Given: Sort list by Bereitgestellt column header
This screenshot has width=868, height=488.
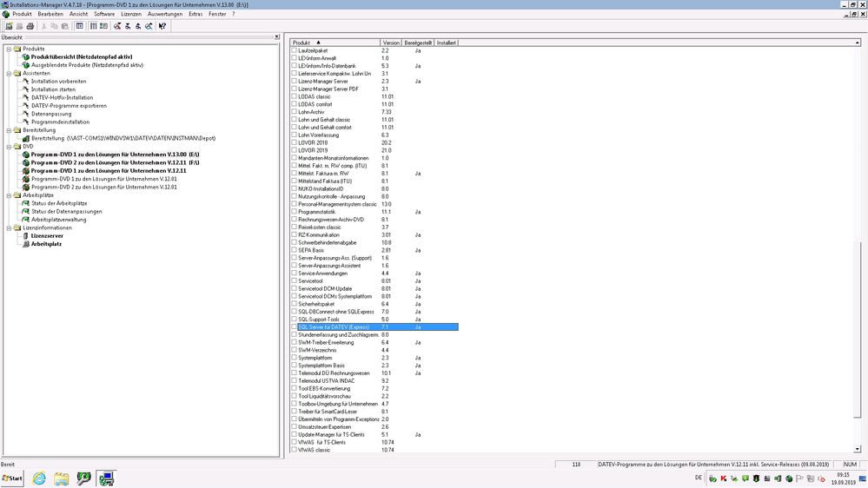Looking at the screenshot, I should pos(418,43).
